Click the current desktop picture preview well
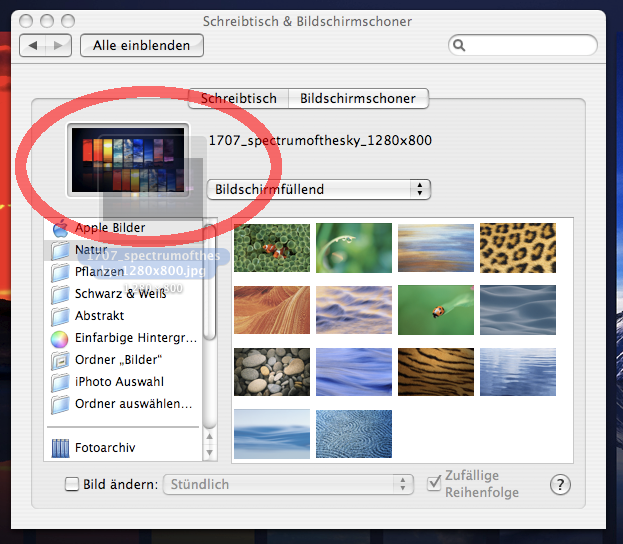This screenshot has height=544, width=623. pyautogui.click(x=127, y=161)
